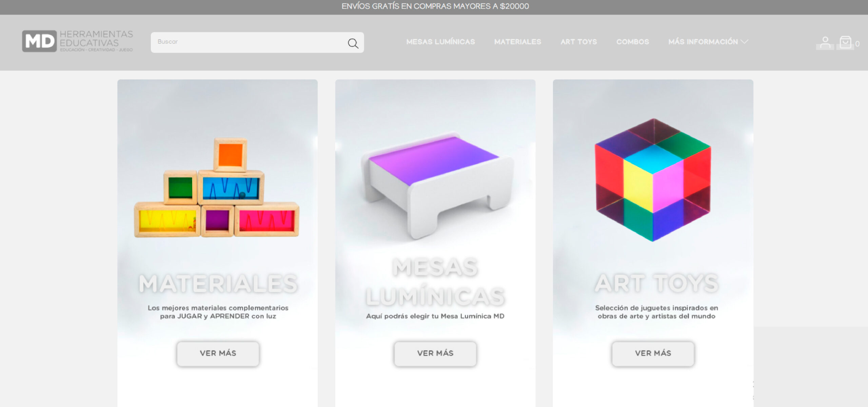Click the cart item count number
The width and height of the screenshot is (868, 407).
(x=857, y=44)
